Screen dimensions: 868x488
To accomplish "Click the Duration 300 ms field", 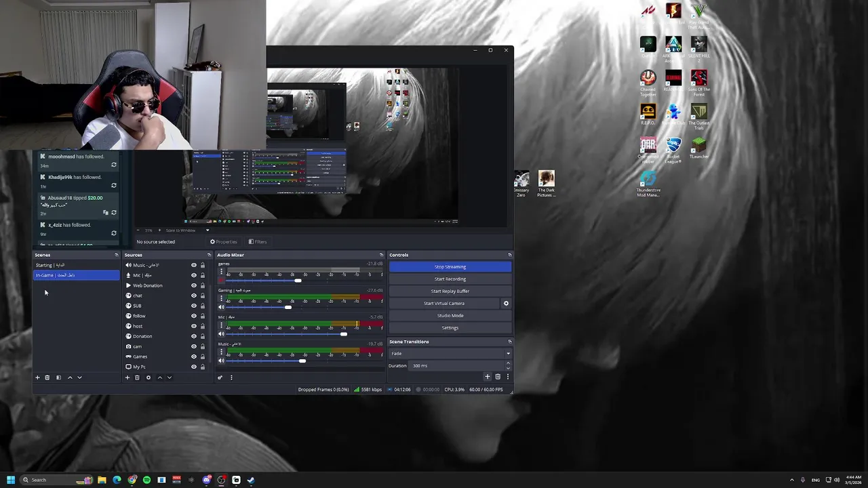I will [456, 365].
